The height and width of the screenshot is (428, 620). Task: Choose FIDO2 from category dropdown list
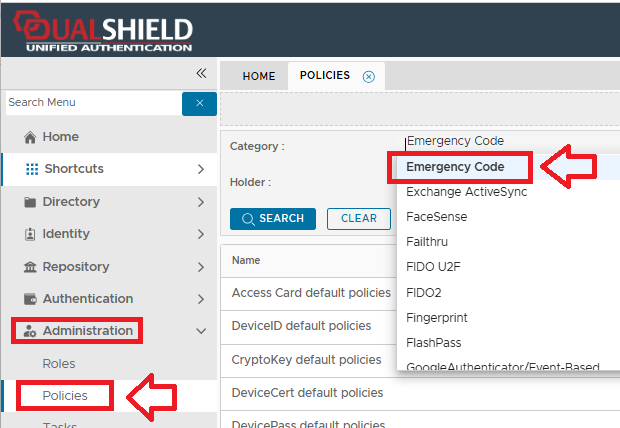(424, 292)
